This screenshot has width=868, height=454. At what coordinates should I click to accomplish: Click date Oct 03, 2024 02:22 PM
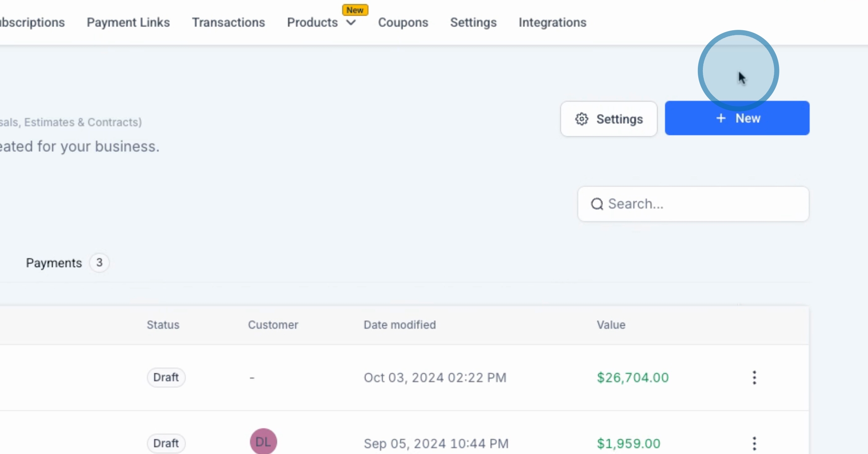click(435, 377)
